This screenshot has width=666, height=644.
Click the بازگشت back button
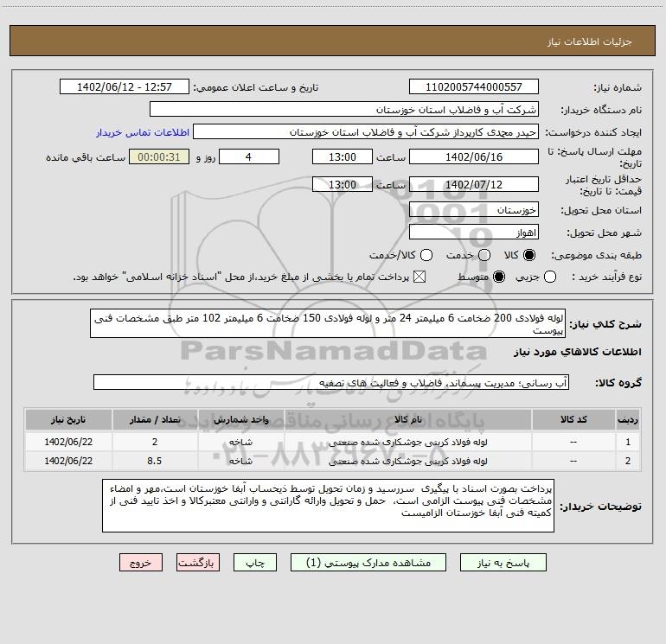[x=198, y=563]
